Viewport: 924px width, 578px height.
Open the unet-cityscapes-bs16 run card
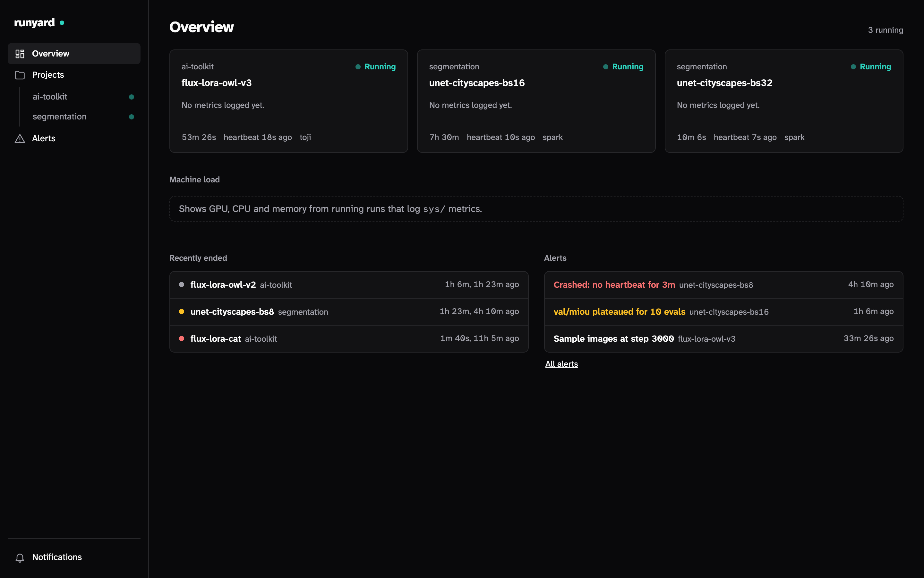[x=536, y=101]
